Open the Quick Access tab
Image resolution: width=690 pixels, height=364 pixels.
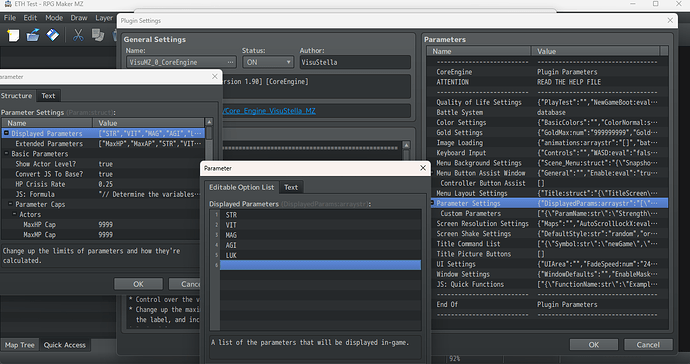(65, 345)
